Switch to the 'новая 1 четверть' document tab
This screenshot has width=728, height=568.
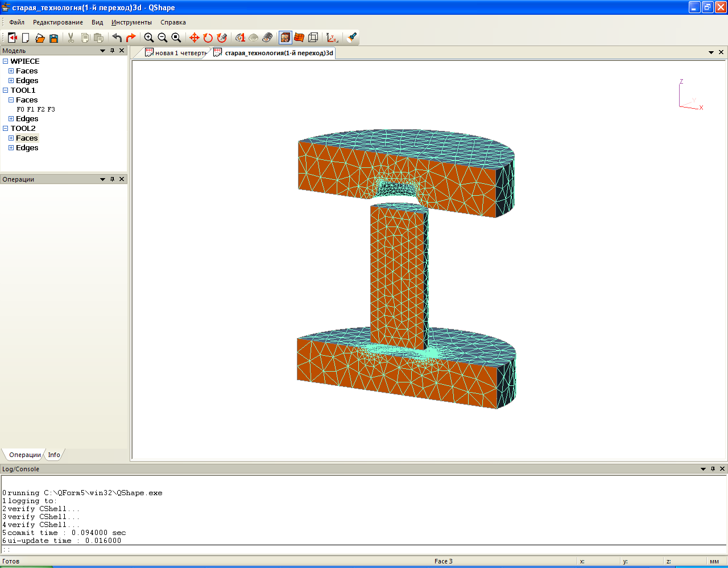pos(176,53)
